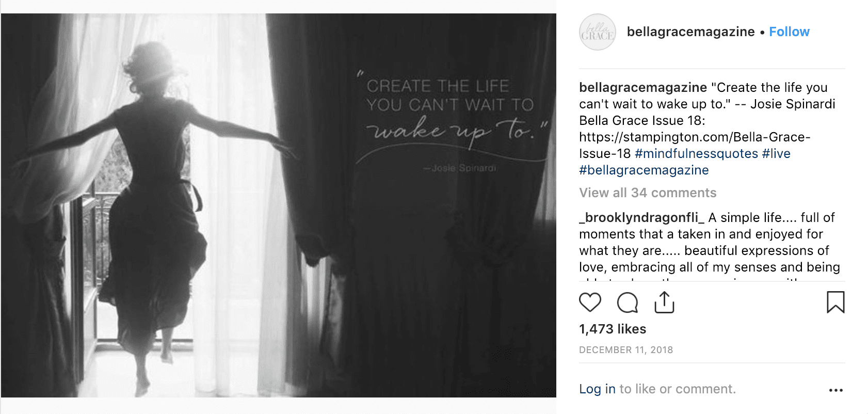Visit _brooklyndragonfli_ commenter profile
Image resolution: width=868 pixels, height=414 pixels.
tap(641, 218)
